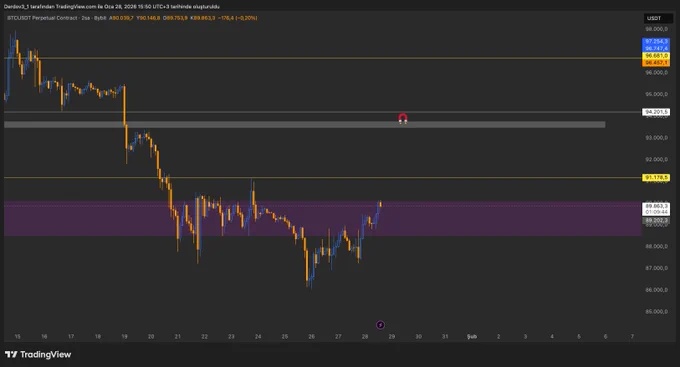Click the 98.000,0 price axis tick

pyautogui.click(x=657, y=29)
